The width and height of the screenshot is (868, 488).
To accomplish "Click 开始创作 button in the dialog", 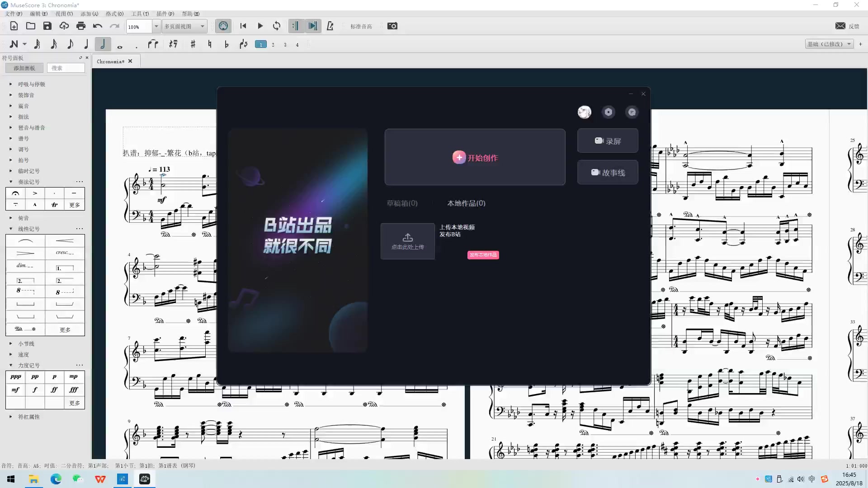I will click(475, 157).
